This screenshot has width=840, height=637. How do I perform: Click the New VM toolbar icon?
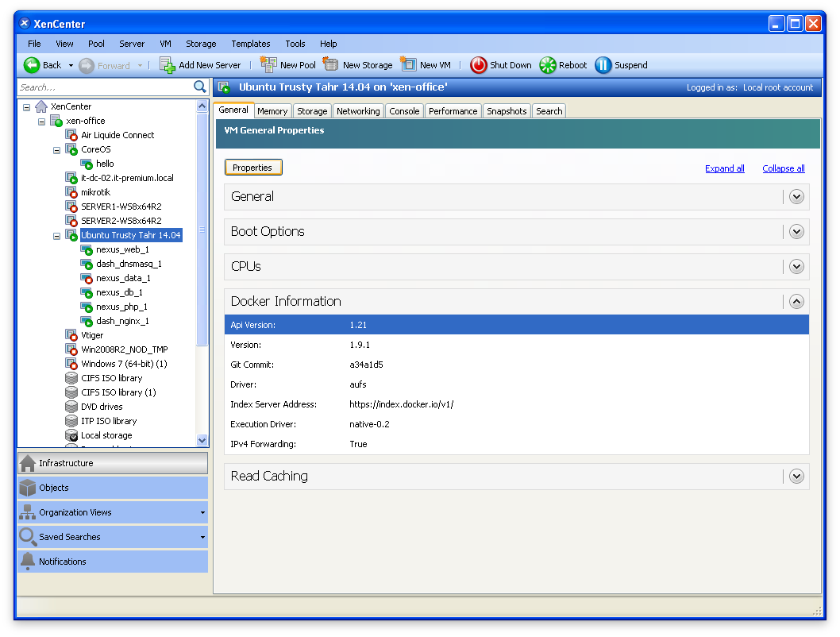(x=408, y=65)
